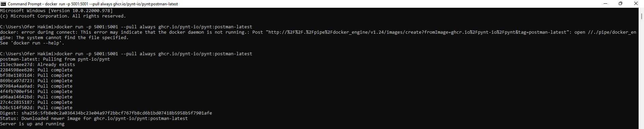This screenshot has width=644, height=129.
Task: Click the '2284598ee620: Pull complete' line
Action: coord(36,70)
